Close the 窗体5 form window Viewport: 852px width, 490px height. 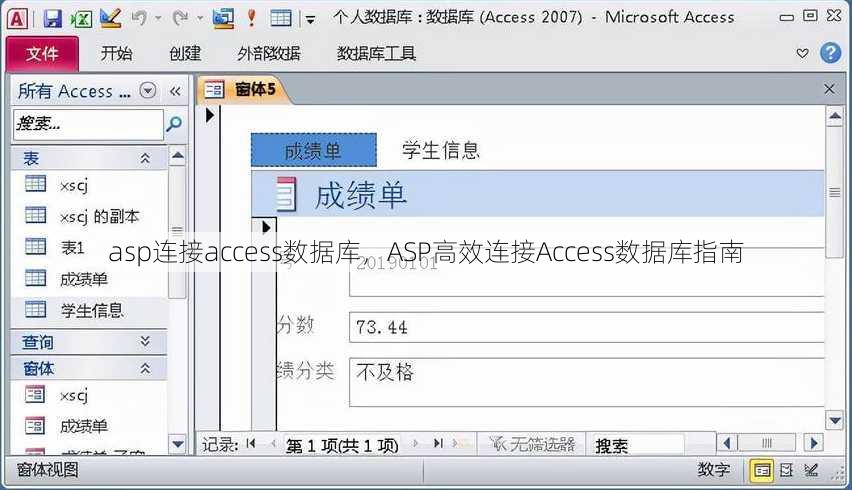pyautogui.click(x=829, y=89)
